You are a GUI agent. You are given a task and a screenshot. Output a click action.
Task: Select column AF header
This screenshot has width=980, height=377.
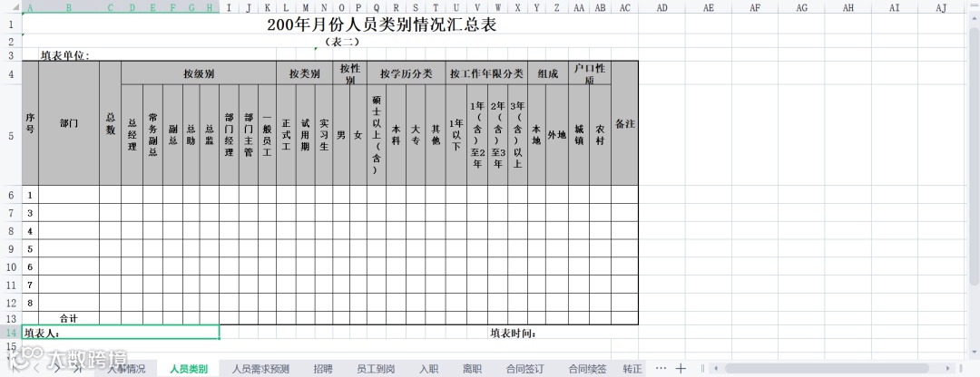click(755, 7)
